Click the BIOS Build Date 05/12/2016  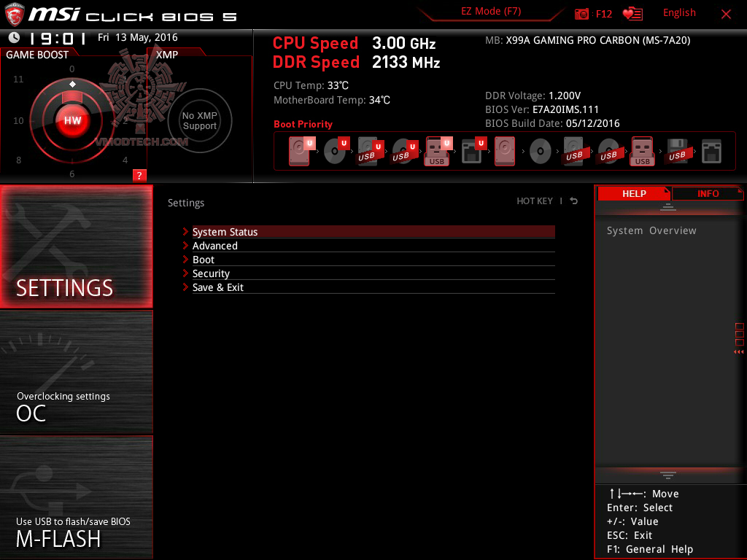(x=552, y=123)
